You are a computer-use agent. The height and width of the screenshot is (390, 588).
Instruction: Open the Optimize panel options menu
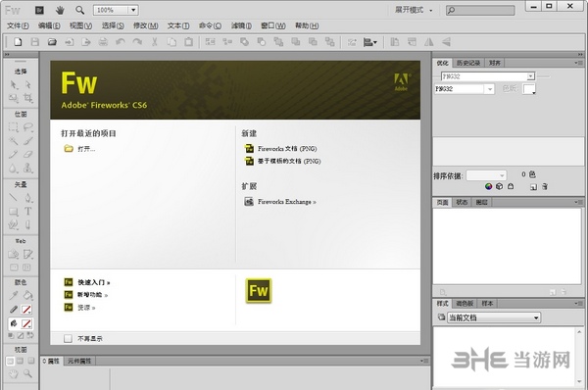pyautogui.click(x=578, y=63)
